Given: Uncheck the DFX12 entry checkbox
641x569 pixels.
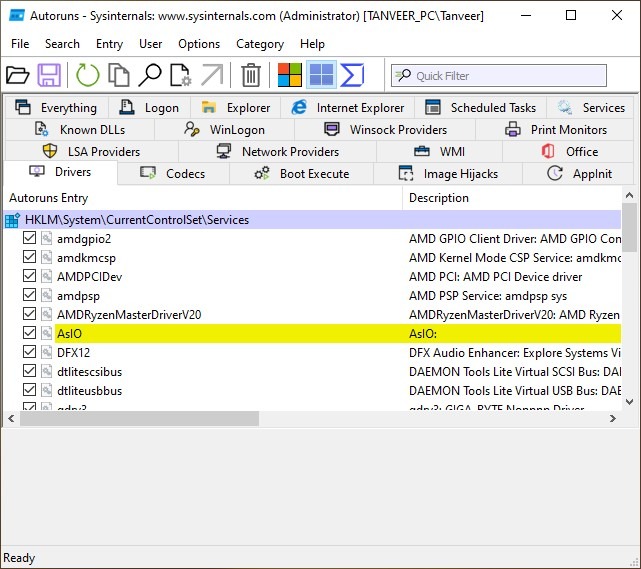Looking at the screenshot, I should [29, 352].
